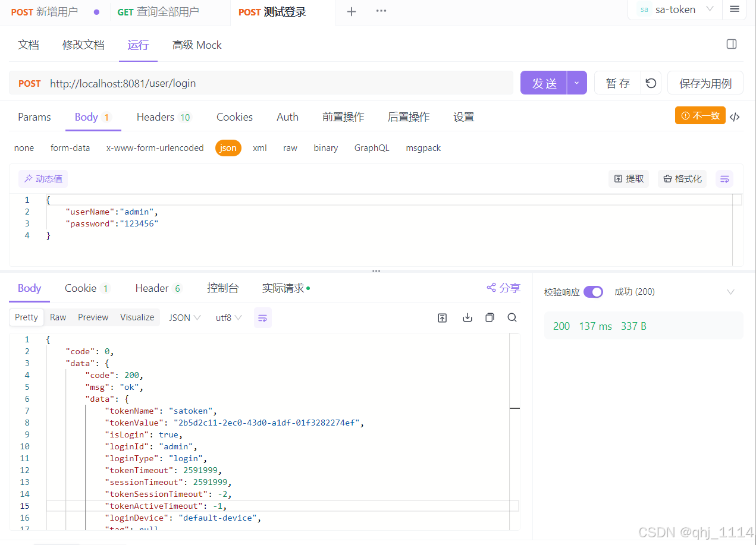The height and width of the screenshot is (545, 756).
Task: Open the request Params tab
Action: (x=34, y=117)
